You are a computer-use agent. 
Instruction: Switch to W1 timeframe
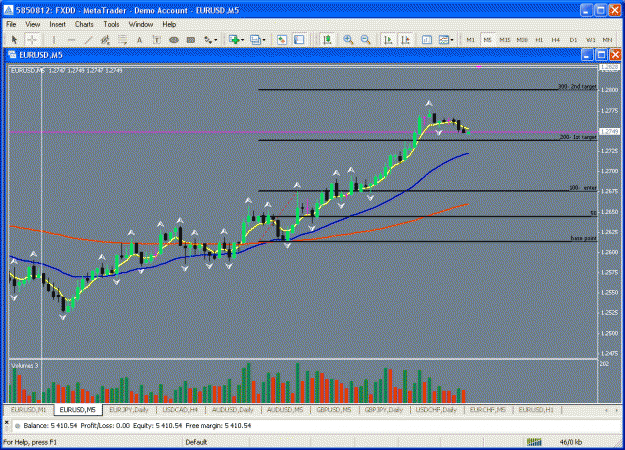click(x=590, y=40)
